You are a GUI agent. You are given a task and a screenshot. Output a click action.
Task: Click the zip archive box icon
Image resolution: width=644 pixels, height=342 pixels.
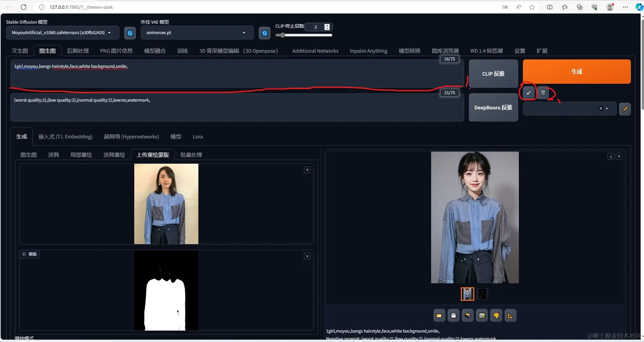(x=468, y=316)
